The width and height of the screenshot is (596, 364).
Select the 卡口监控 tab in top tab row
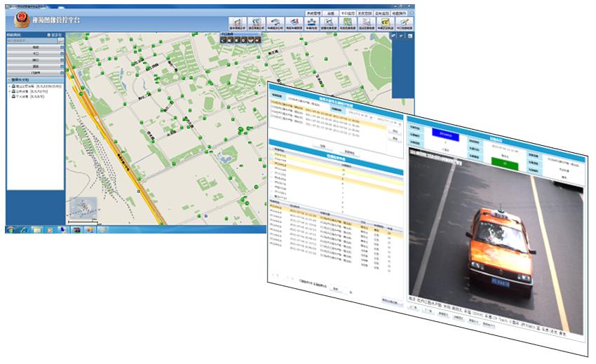[347, 13]
